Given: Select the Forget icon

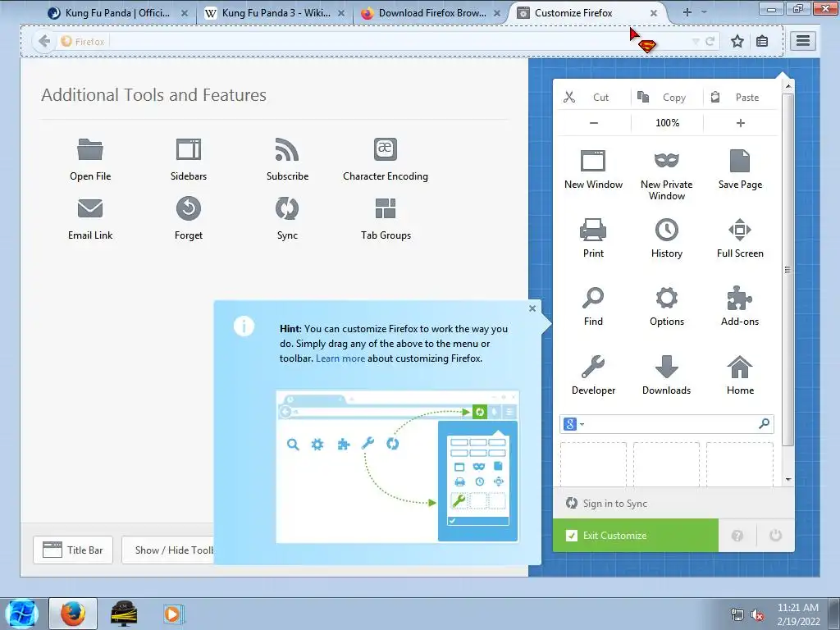Looking at the screenshot, I should click(189, 208).
